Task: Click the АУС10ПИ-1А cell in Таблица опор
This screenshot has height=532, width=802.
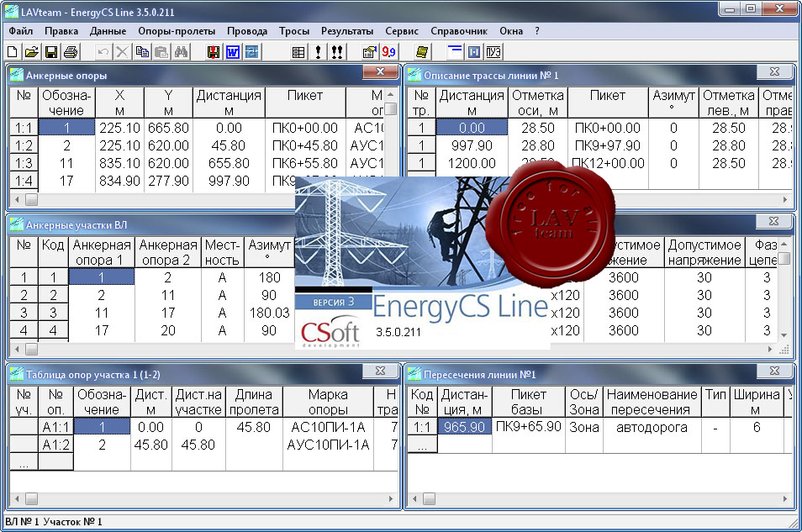Action: point(328,445)
